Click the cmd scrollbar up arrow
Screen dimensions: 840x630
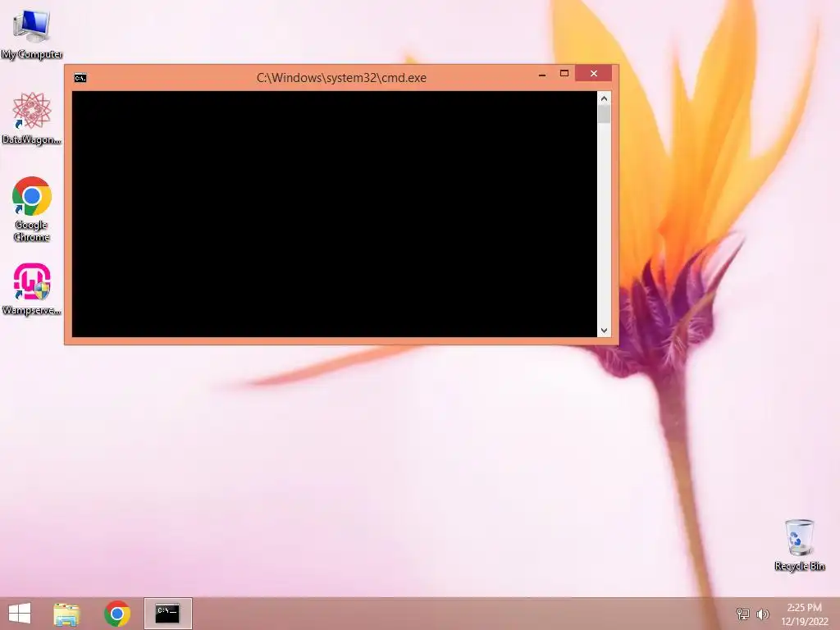click(604, 98)
